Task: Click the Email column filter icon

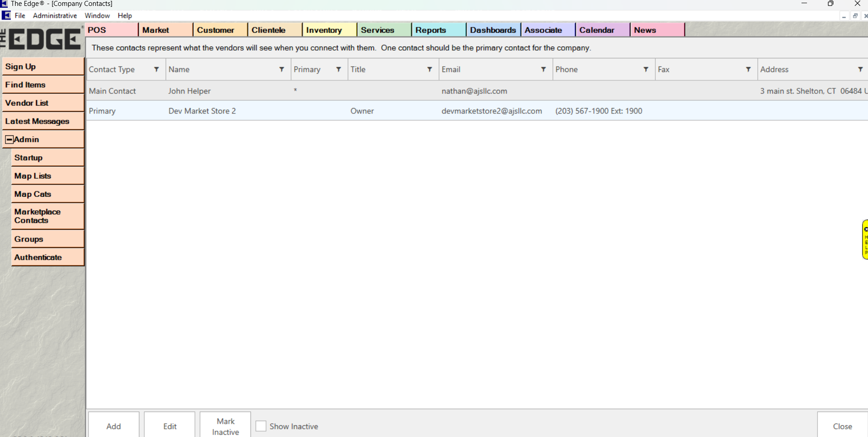Action: (543, 69)
